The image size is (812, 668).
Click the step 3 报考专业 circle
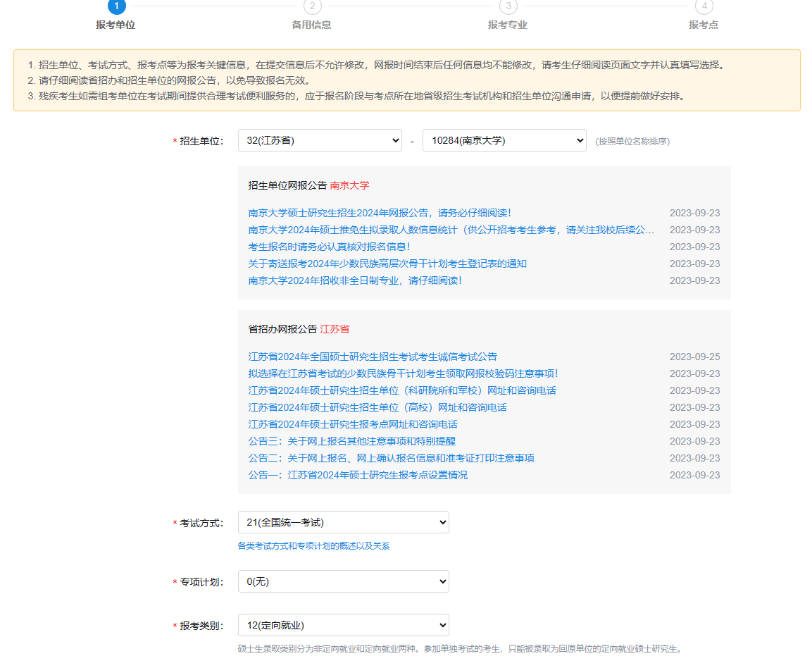click(508, 6)
